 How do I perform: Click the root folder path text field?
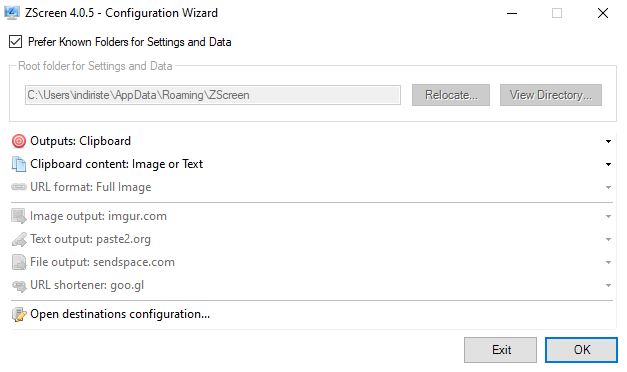(x=213, y=95)
